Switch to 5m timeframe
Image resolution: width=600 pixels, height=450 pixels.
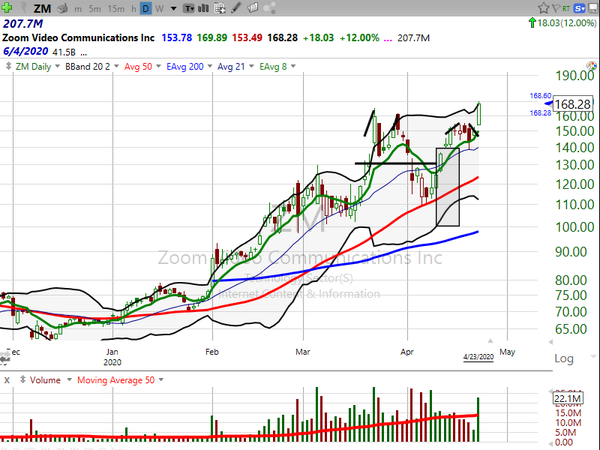point(95,8)
